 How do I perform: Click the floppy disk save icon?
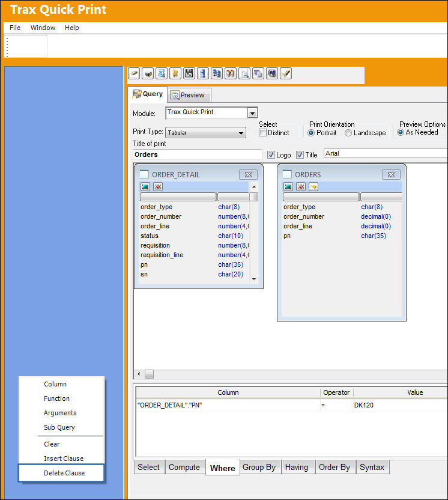tap(189, 74)
